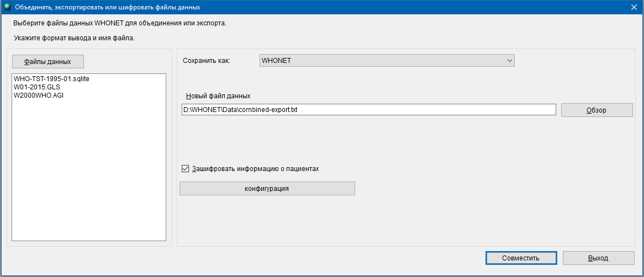Viewport: 644px width, 277px height.
Task: Click the combined-export.txt file path field
Action: coord(369,110)
